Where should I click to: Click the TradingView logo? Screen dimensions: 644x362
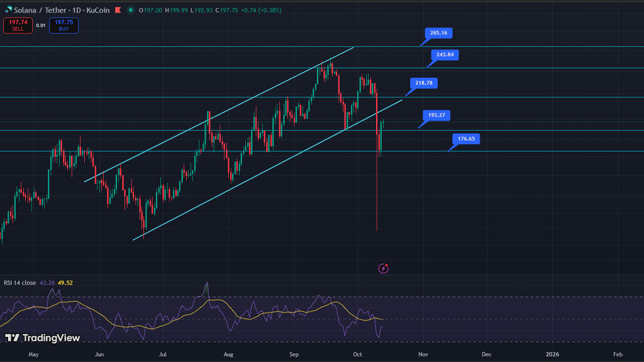tap(43, 338)
